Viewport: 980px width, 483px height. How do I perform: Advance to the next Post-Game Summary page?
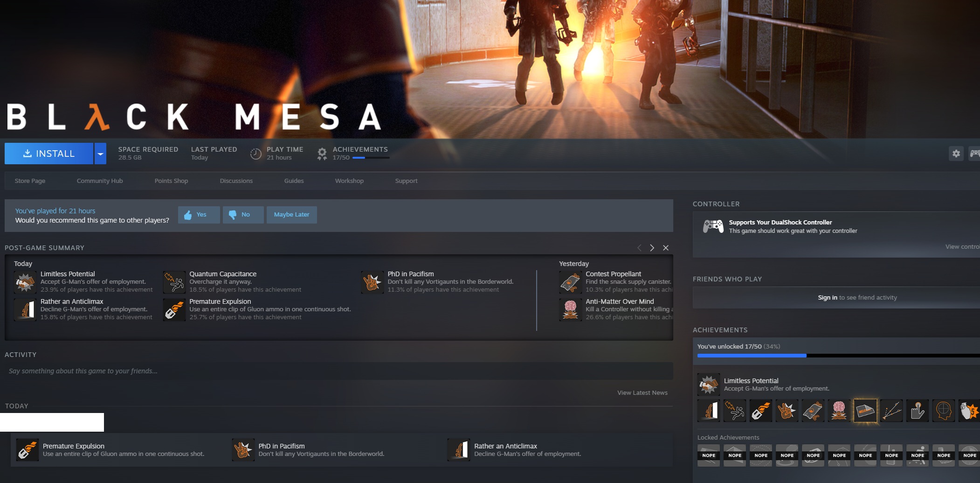click(652, 248)
